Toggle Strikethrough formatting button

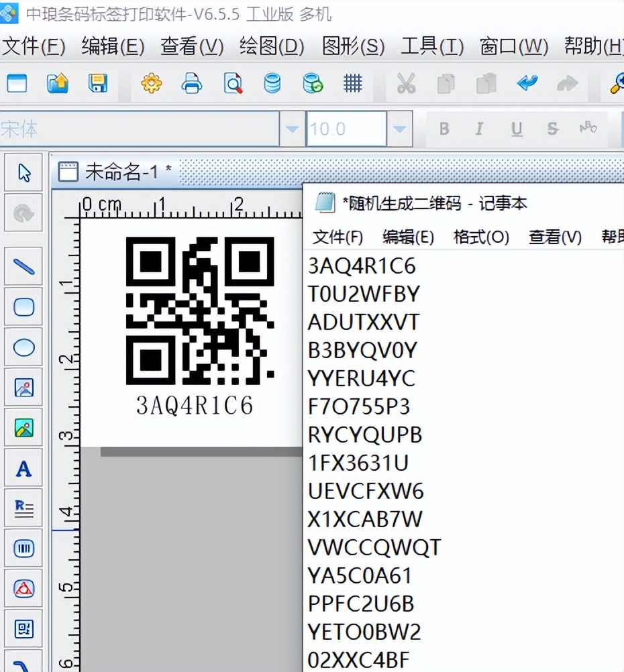point(553,129)
